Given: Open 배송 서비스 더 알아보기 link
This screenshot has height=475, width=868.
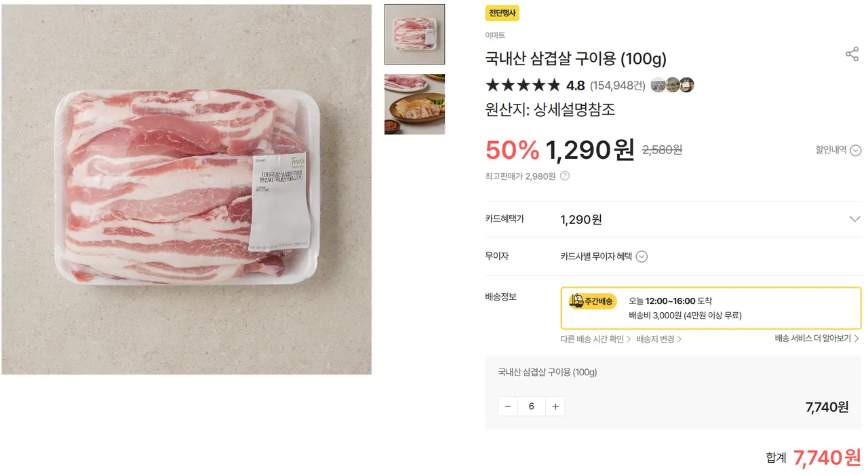Looking at the screenshot, I should (x=817, y=339).
